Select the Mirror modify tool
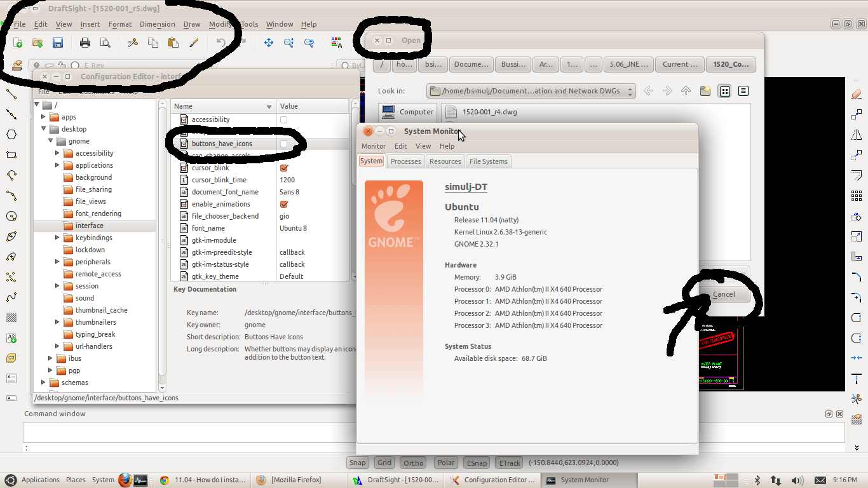 tap(856, 135)
